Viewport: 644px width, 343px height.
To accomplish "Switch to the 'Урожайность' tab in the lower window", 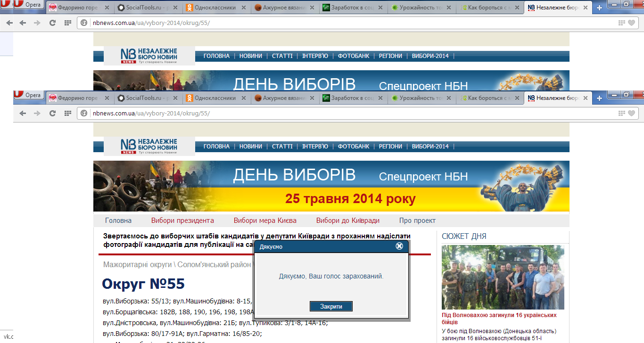I will [421, 98].
